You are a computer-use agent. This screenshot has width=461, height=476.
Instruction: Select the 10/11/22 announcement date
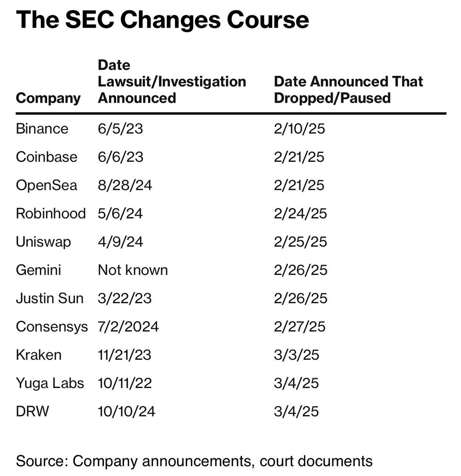(x=124, y=383)
